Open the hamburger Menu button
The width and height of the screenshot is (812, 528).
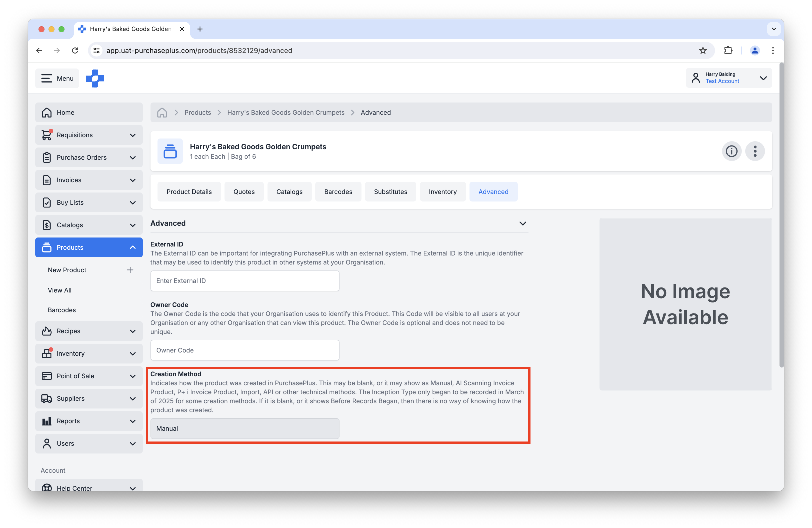click(57, 78)
